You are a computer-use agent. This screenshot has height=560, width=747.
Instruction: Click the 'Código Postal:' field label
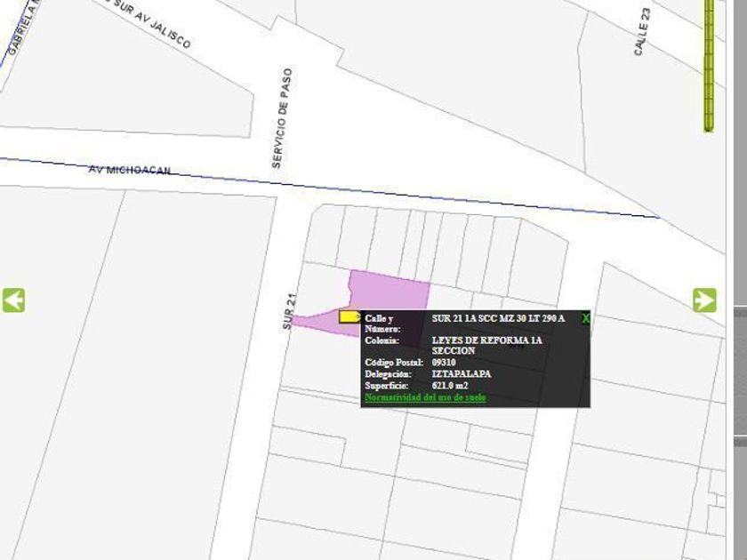pyautogui.click(x=394, y=363)
